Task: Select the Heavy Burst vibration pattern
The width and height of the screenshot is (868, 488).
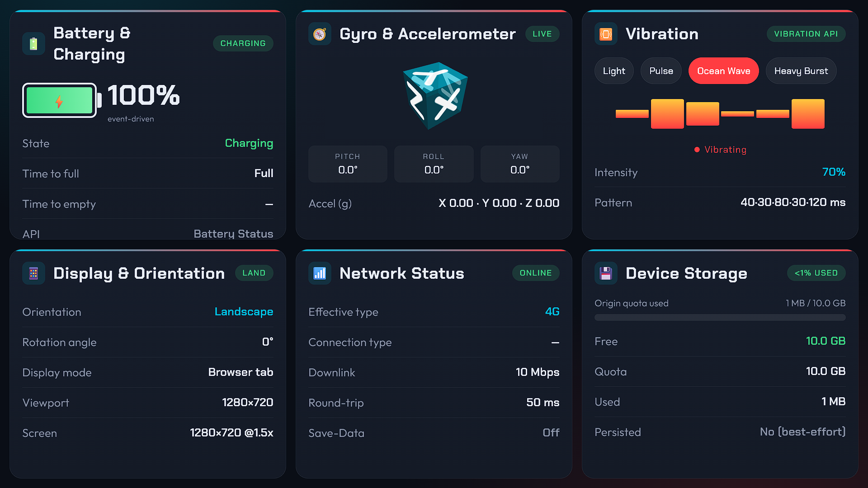Action: coord(801,71)
